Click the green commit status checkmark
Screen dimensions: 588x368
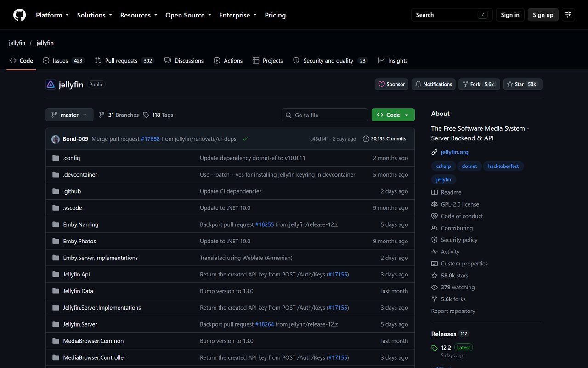point(245,139)
